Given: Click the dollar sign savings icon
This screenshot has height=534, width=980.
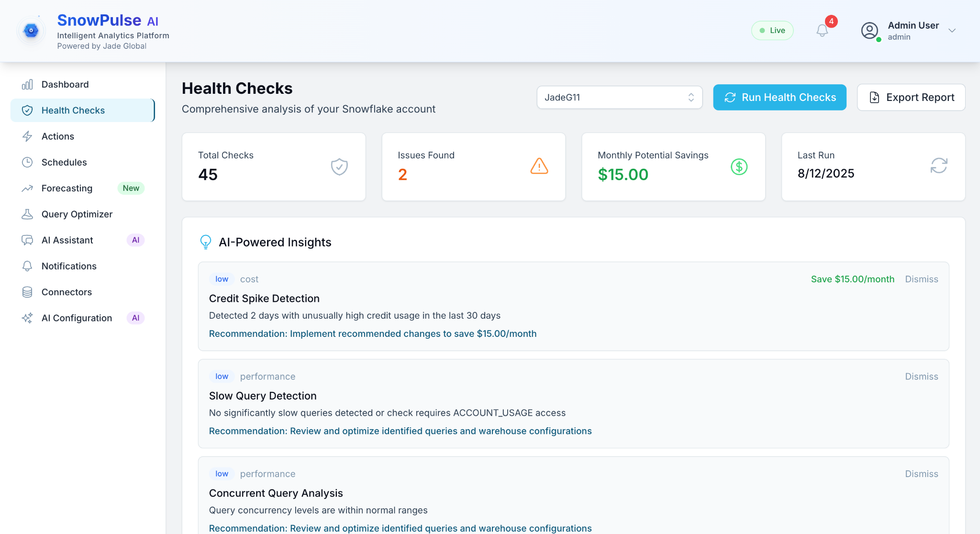Looking at the screenshot, I should pyautogui.click(x=739, y=167).
